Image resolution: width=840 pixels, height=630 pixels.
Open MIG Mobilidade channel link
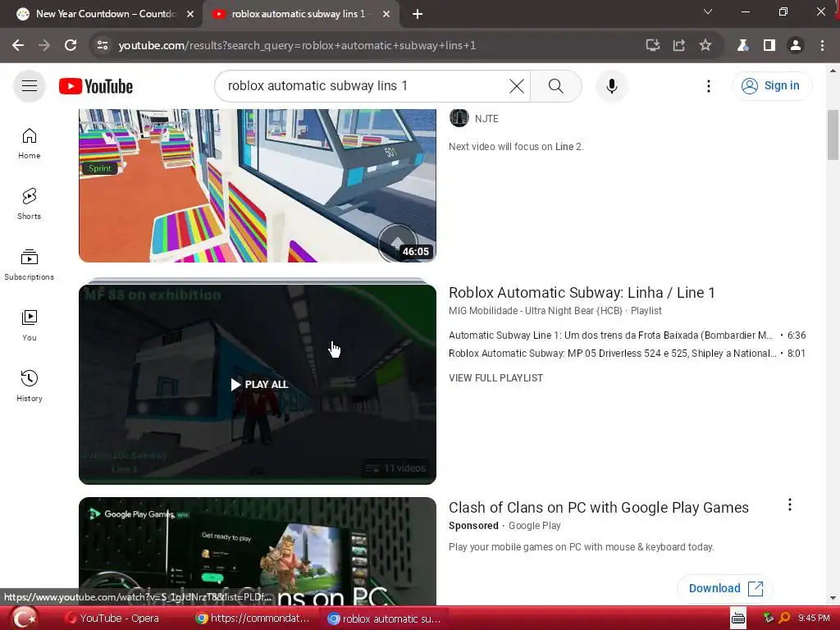[536, 311]
